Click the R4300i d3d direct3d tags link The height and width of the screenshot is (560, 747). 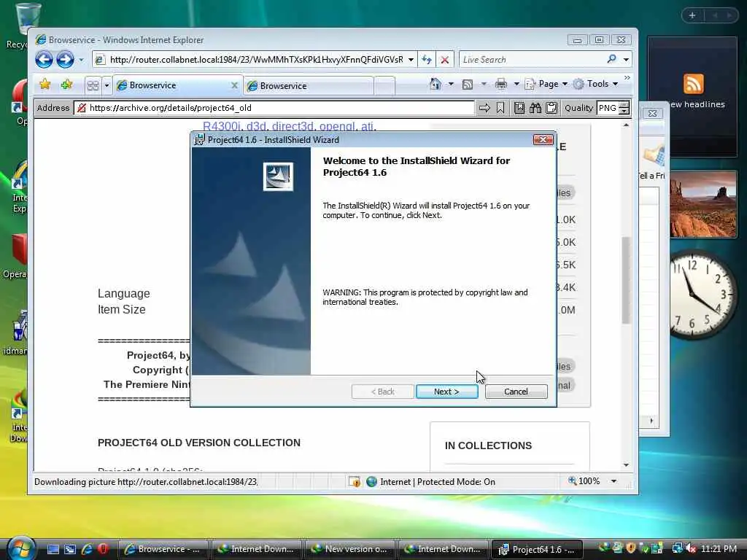pyautogui.click(x=289, y=126)
